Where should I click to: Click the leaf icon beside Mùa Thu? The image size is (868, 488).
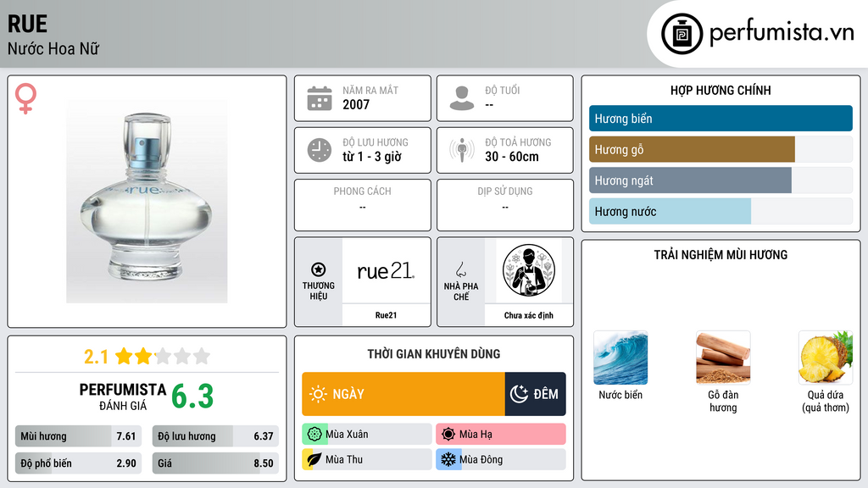(314, 459)
